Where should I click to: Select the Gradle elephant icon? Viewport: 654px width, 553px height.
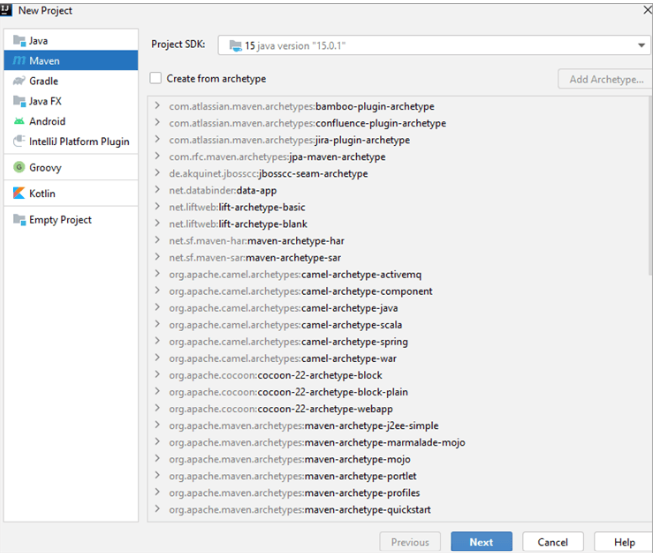coord(19,81)
